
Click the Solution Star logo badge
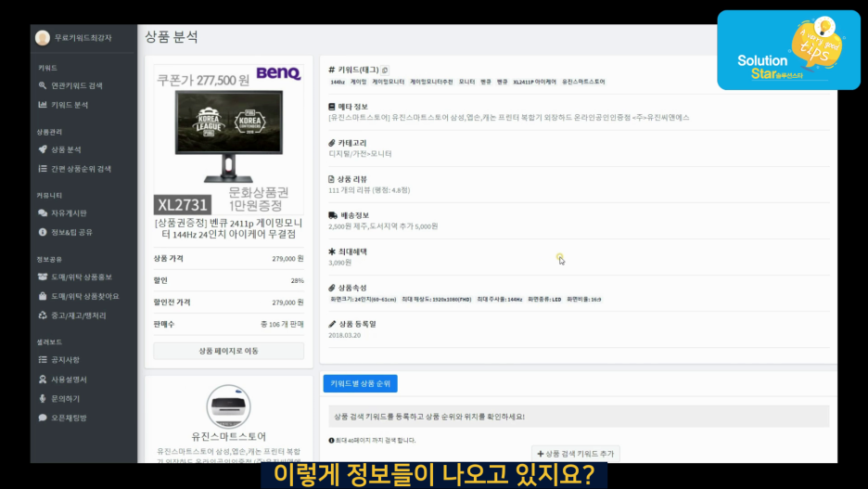[x=789, y=50]
